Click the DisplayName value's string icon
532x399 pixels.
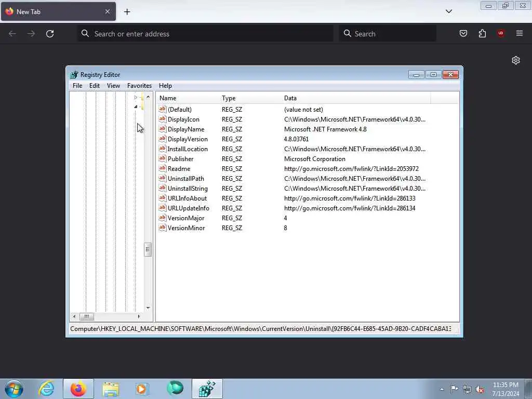pos(163,129)
